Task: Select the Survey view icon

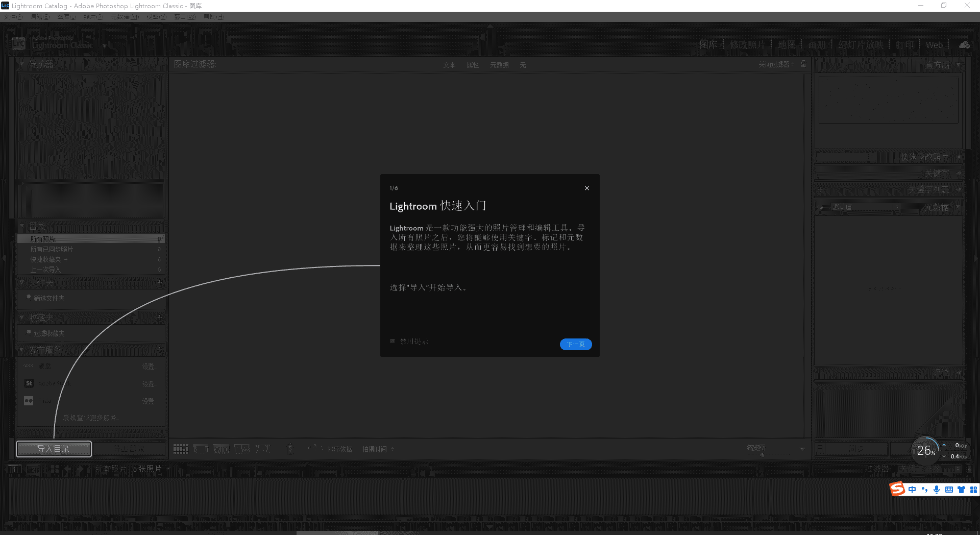Action: (241, 449)
